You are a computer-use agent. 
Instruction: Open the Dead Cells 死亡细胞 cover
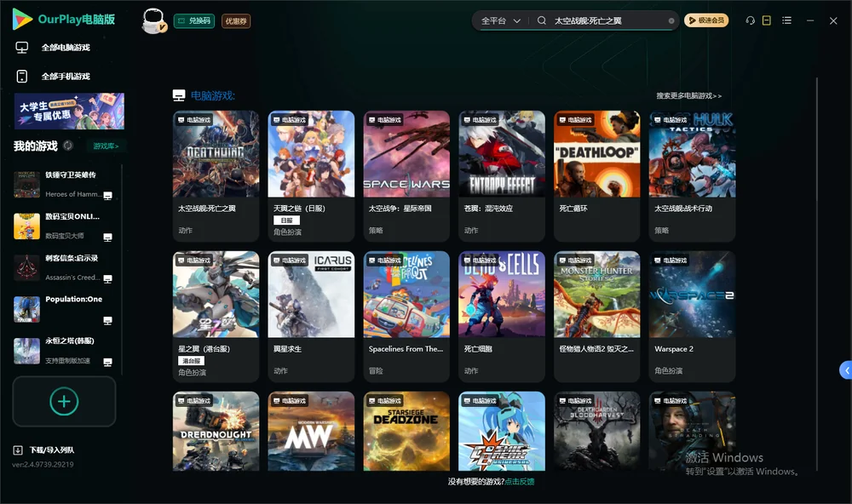[x=502, y=295]
